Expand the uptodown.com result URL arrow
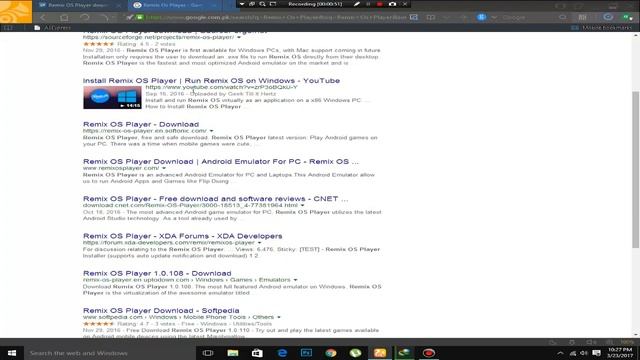The height and width of the screenshot is (360, 640). tap(295, 280)
